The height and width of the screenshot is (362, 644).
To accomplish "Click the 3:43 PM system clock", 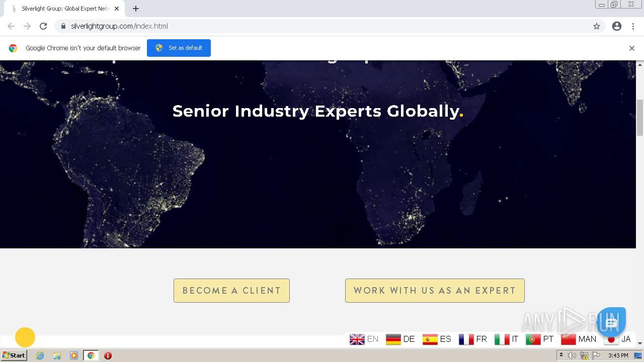I will (x=618, y=355).
